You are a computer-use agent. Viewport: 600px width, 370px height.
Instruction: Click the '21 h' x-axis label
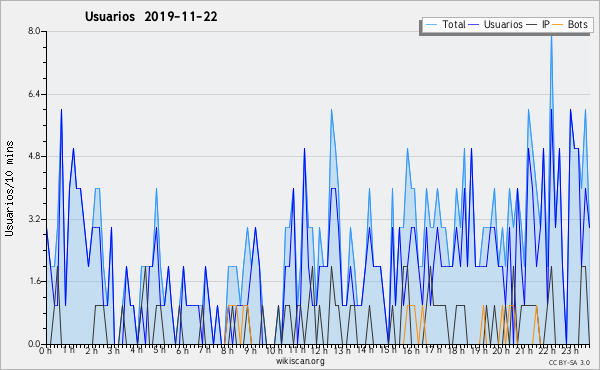click(524, 350)
